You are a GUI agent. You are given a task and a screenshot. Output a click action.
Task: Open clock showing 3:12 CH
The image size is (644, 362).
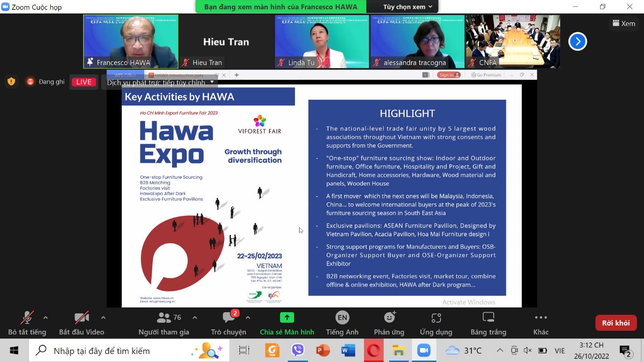point(591,350)
